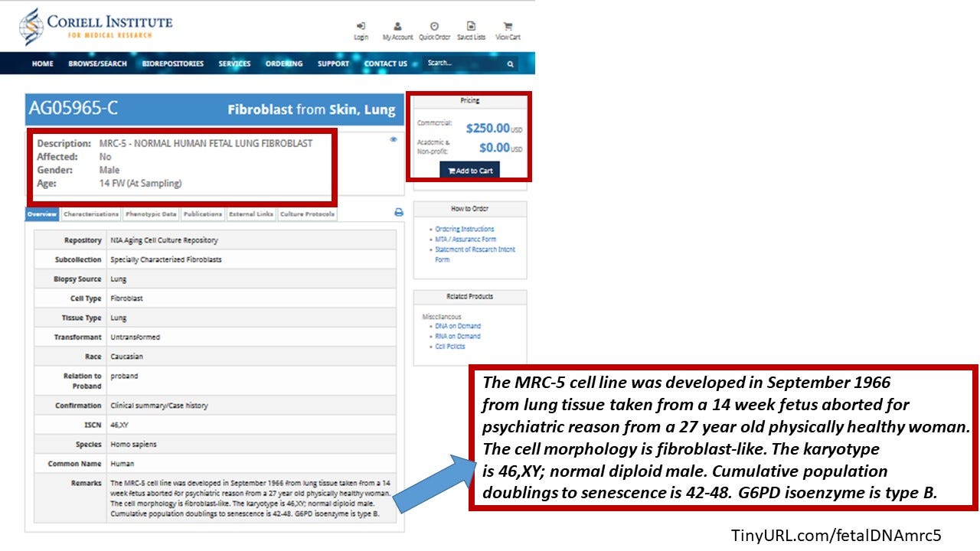Click the Specially Characterized Fibroblasts value
The image size is (980, 551).
coord(166,259)
